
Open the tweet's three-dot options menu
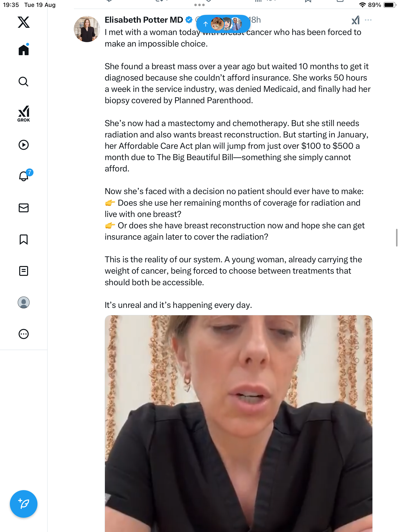pos(368,20)
